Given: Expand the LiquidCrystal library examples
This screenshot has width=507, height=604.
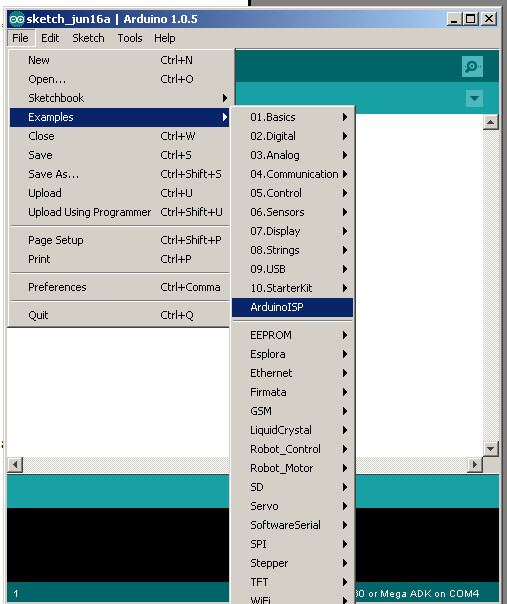Looking at the screenshot, I should [292, 430].
